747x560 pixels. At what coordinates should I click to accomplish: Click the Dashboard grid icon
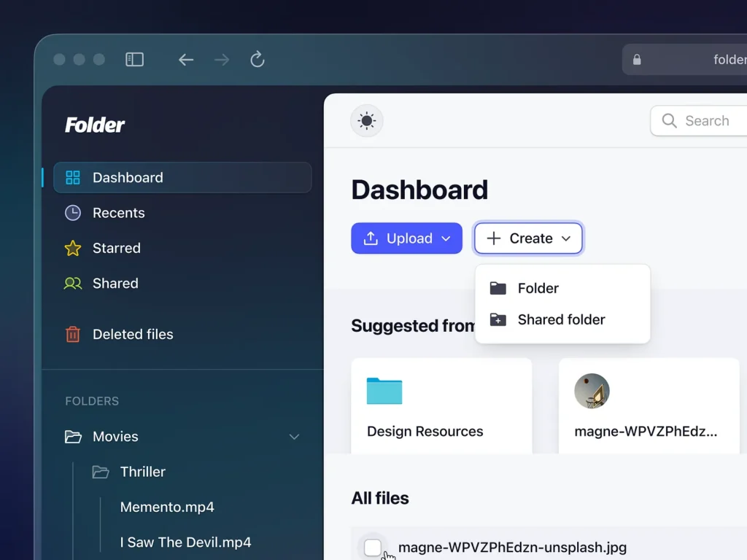click(73, 178)
